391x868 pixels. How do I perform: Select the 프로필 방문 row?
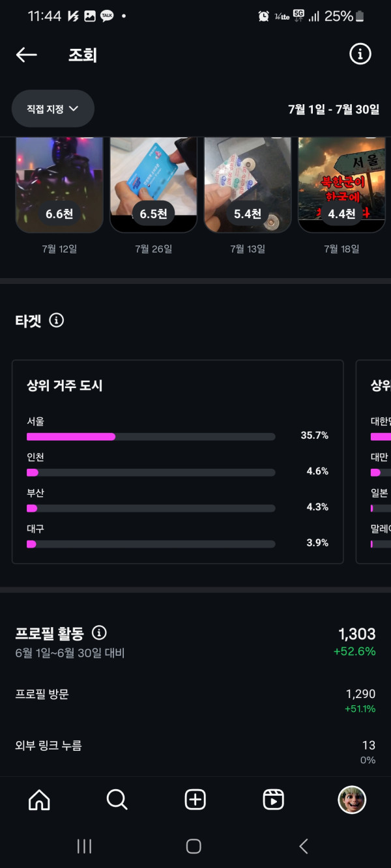point(195,700)
